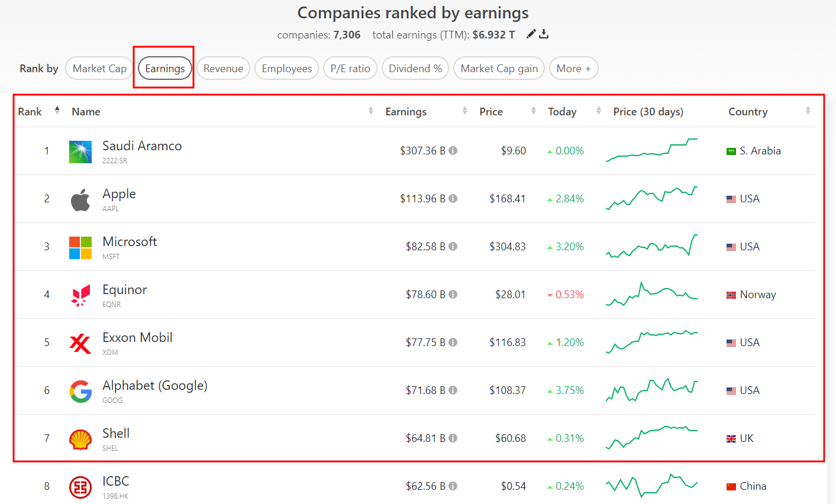836x504 pixels.
Task: Open the Alphabet (Google) company link
Action: tap(155, 386)
